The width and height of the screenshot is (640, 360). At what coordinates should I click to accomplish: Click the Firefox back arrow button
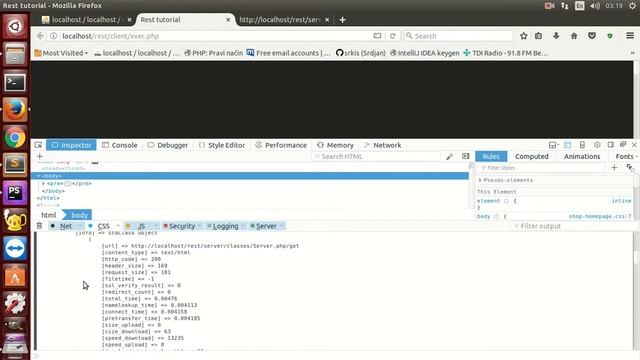pyautogui.click(x=40, y=36)
